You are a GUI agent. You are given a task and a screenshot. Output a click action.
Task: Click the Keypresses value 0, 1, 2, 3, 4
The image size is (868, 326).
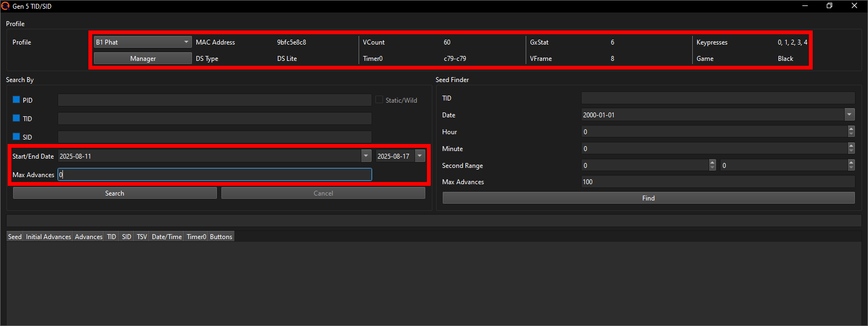(x=792, y=42)
